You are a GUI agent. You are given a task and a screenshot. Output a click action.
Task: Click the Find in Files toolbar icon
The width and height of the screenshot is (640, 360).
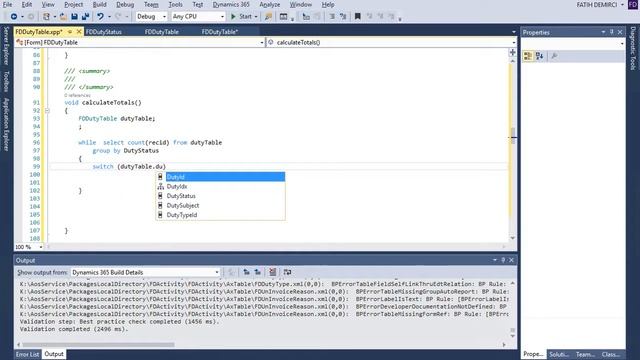(268, 17)
